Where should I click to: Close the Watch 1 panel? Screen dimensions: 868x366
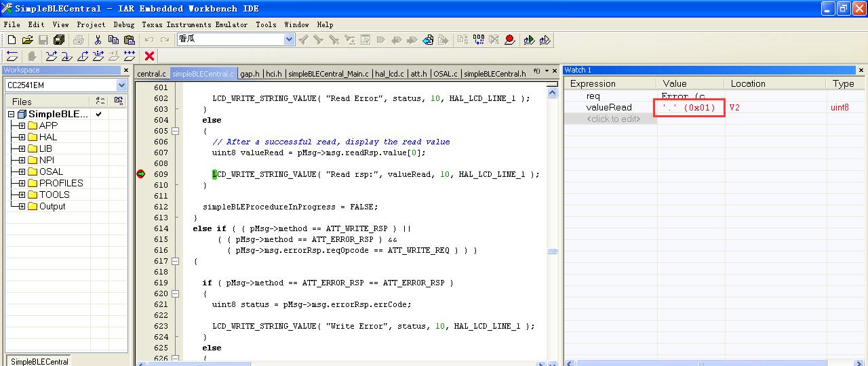[861, 70]
